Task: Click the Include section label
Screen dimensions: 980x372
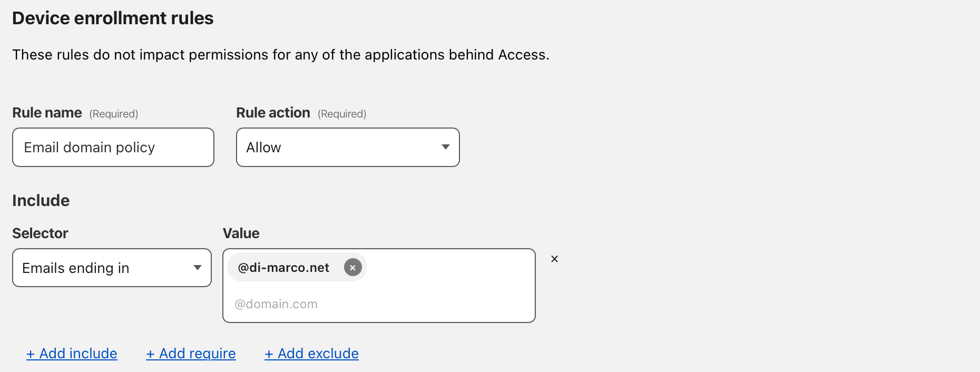Action: coord(41,200)
